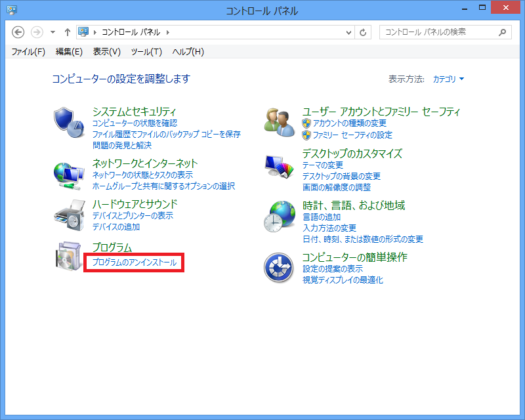Click the Hardware and Sound printer icon

coord(68,215)
